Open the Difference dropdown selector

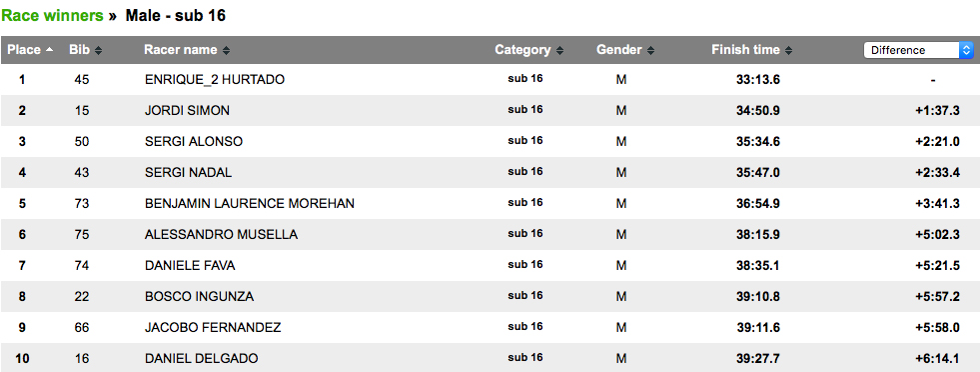coord(918,50)
